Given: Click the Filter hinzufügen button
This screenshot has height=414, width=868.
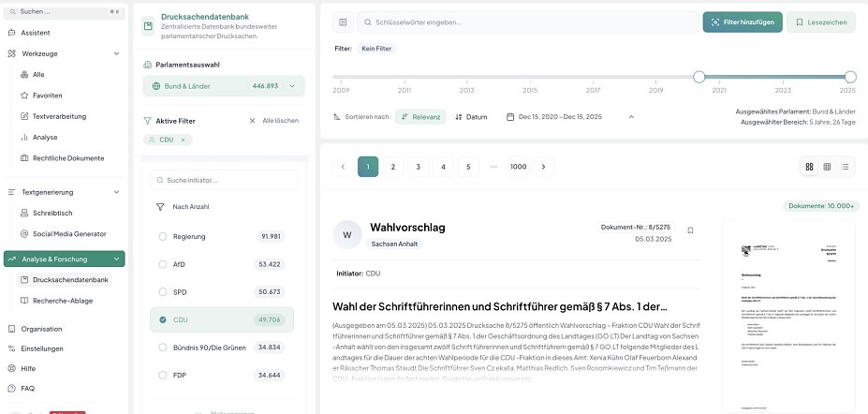Looking at the screenshot, I should [743, 22].
